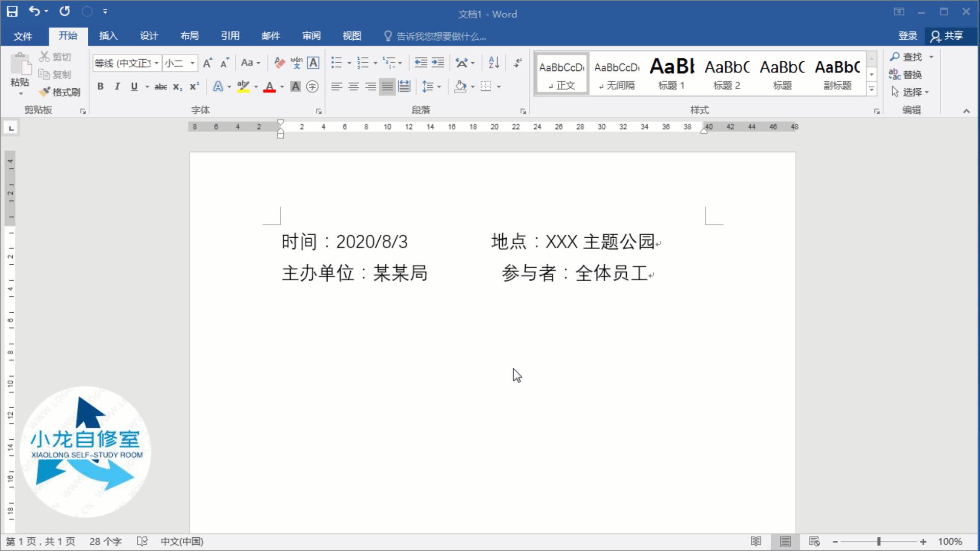Image resolution: width=980 pixels, height=551 pixels.
Task: Apply the 标题 1 style
Action: (x=671, y=73)
